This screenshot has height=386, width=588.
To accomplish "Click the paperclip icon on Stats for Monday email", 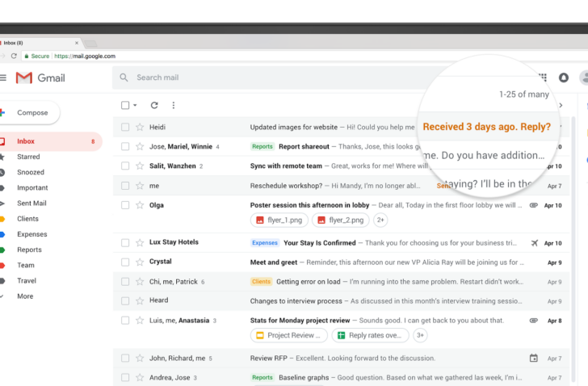I will pos(534,321).
